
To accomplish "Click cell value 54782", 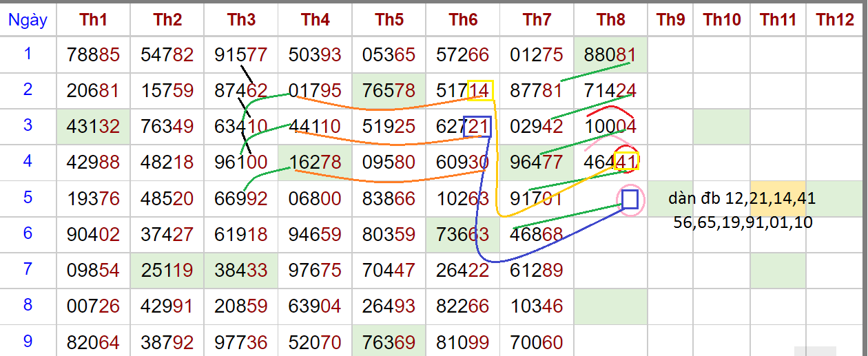I will point(167,54).
